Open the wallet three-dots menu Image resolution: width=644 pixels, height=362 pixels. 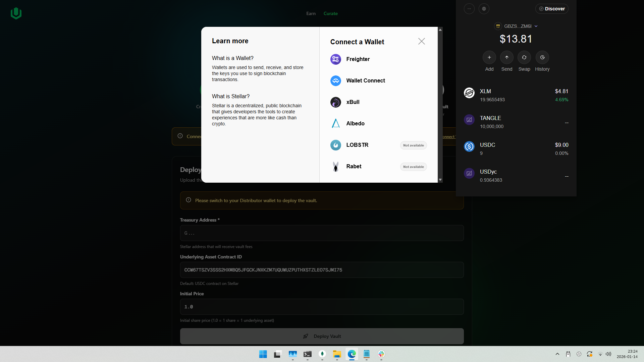[x=469, y=9]
